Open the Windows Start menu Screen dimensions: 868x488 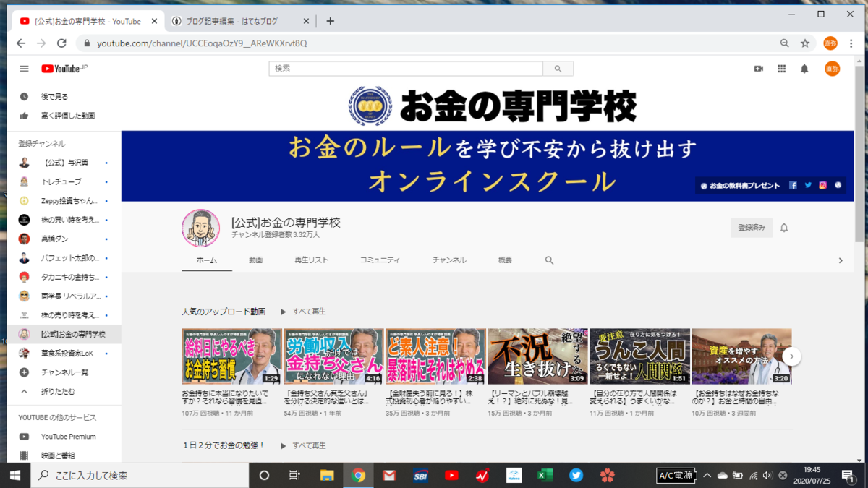[14, 475]
